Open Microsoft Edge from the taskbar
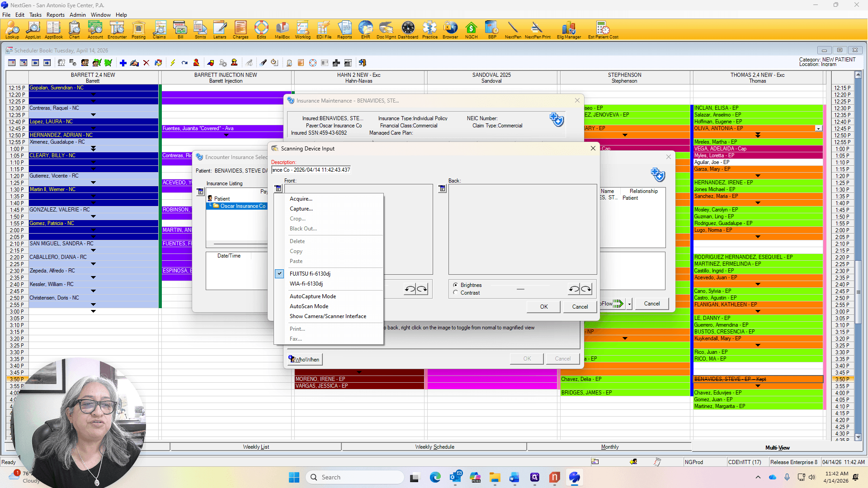The width and height of the screenshot is (868, 488). 435,477
